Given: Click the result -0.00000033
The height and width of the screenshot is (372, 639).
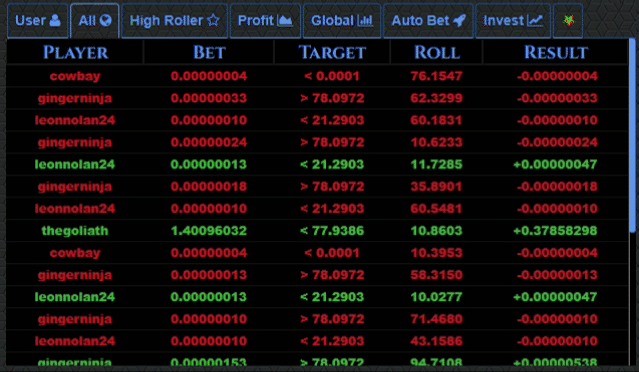Looking at the screenshot, I should click(x=557, y=98).
